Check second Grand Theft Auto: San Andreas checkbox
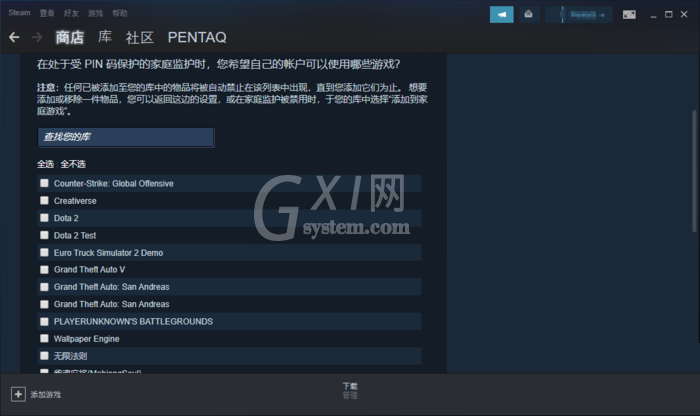This screenshot has height=416, width=700. [44, 304]
